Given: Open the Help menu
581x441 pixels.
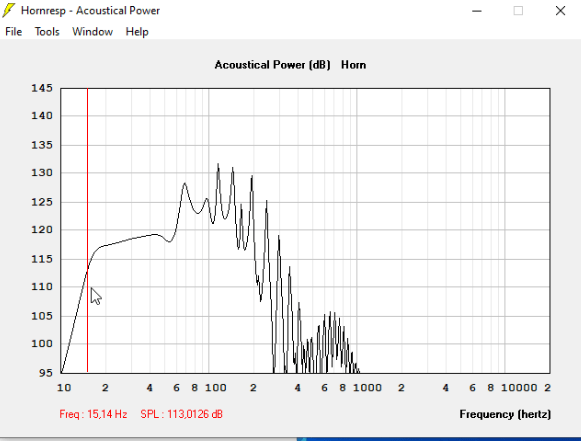Looking at the screenshot, I should click(x=137, y=32).
